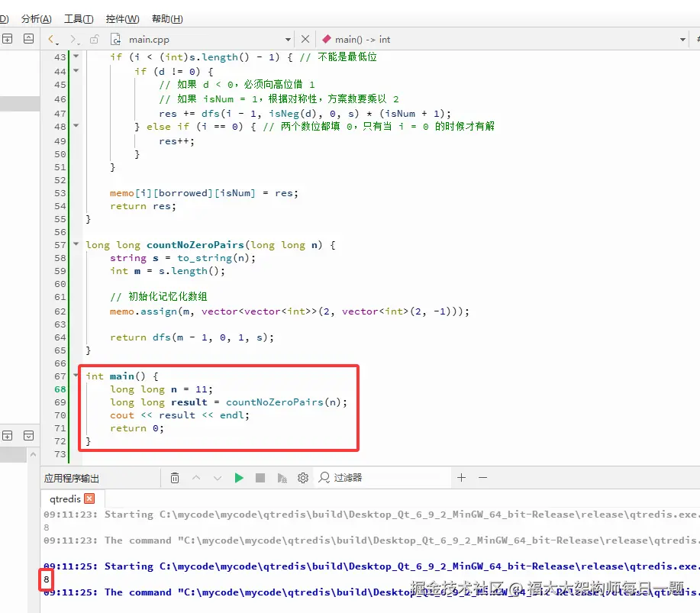Image resolution: width=700 pixels, height=613 pixels.
Task: Open the 控件(W) menu
Action: pyautogui.click(x=122, y=19)
